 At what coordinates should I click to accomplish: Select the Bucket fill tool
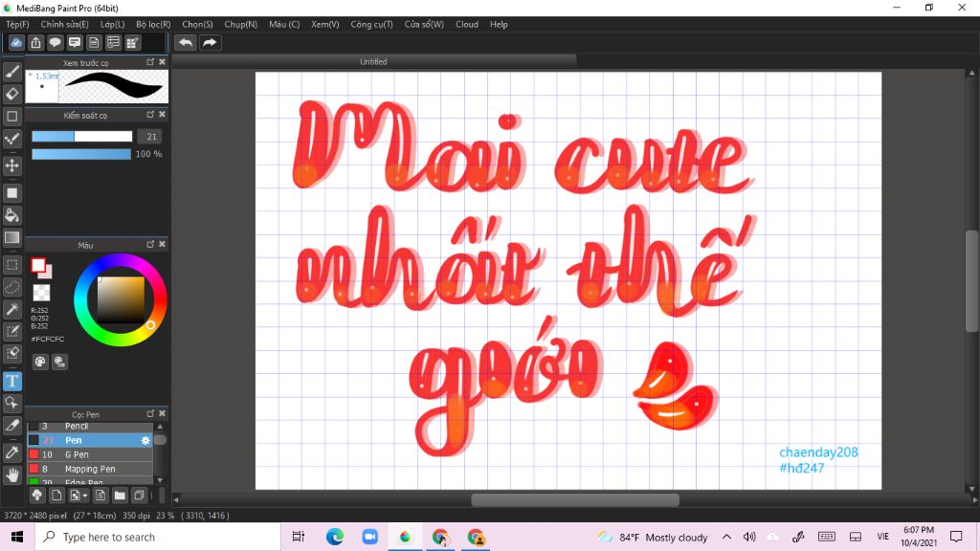click(11, 215)
